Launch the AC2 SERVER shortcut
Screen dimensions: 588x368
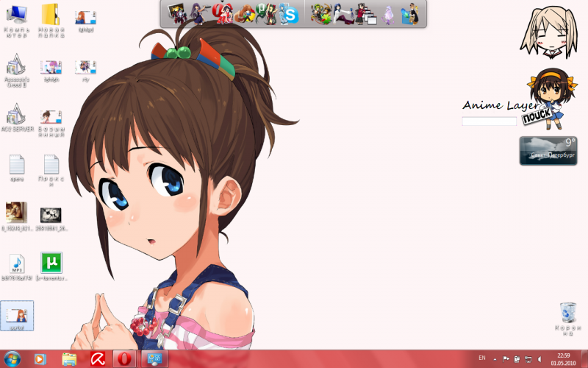tap(16, 117)
